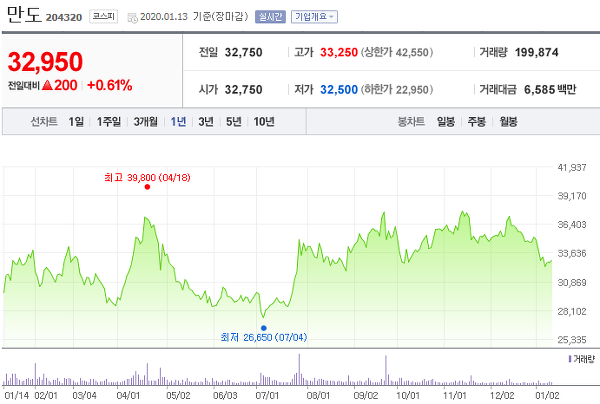Click the current price 32,950

[45, 62]
